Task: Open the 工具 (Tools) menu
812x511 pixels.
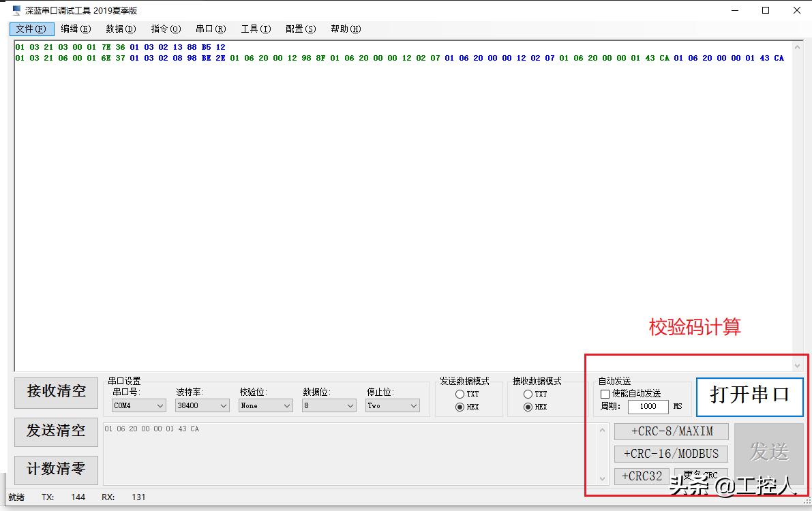Action: tap(255, 29)
